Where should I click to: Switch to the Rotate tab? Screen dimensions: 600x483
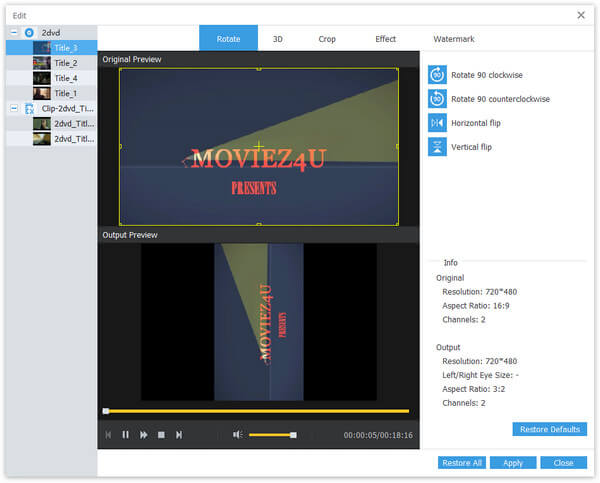click(228, 39)
